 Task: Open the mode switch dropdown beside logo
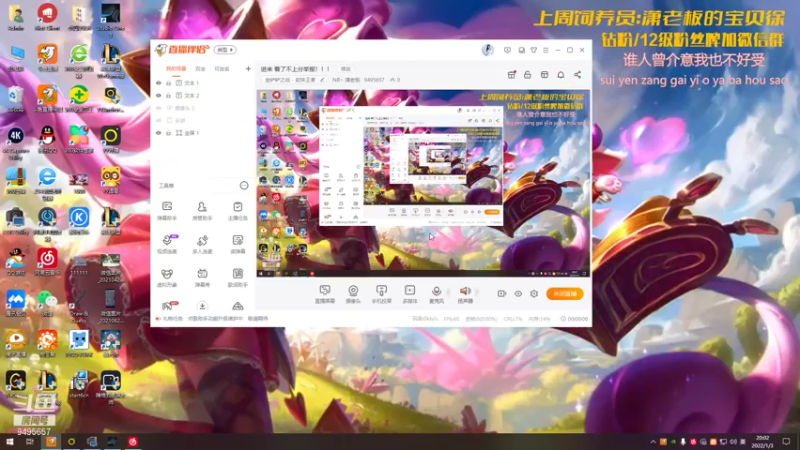pyautogui.click(x=225, y=50)
